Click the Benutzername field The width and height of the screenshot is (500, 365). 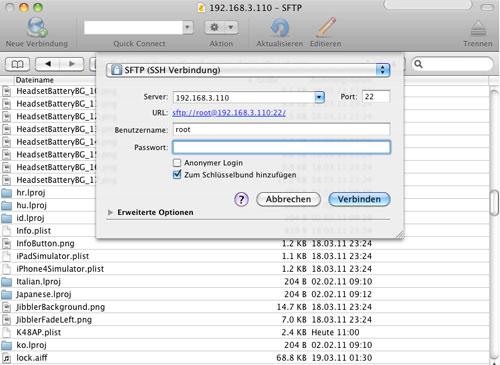281,130
